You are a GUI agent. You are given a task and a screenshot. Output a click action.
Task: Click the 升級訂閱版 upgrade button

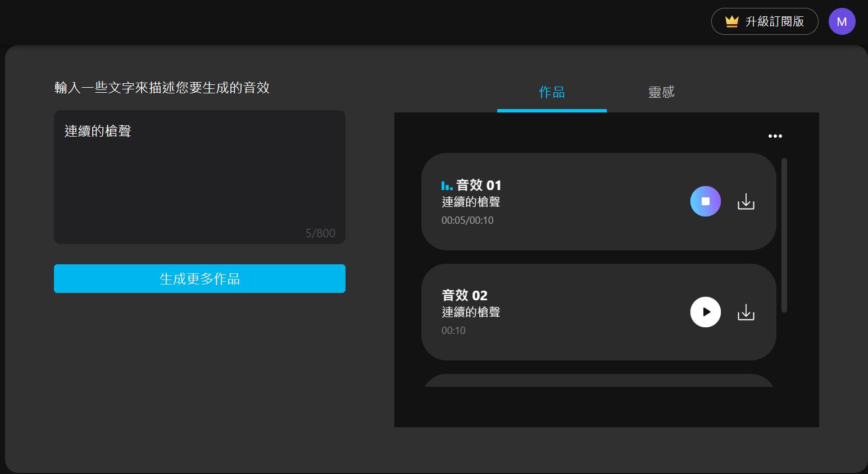click(x=765, y=21)
